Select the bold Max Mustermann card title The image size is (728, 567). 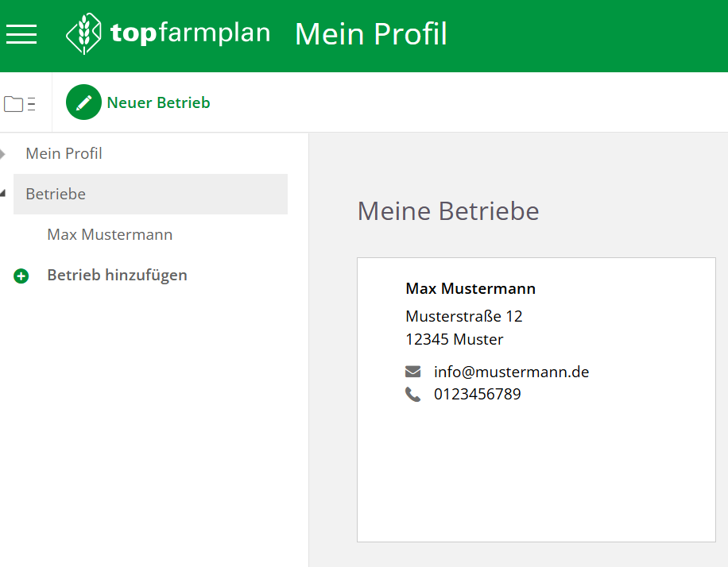(x=470, y=288)
